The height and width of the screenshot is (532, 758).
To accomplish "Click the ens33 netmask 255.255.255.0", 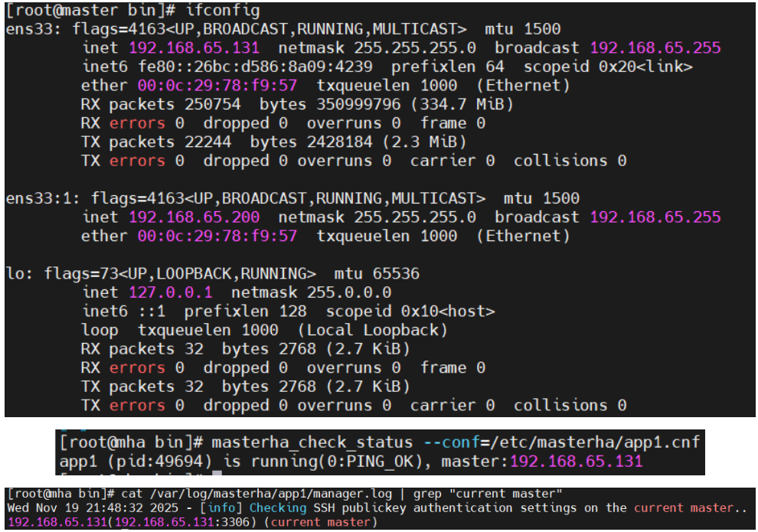I will pos(415,47).
